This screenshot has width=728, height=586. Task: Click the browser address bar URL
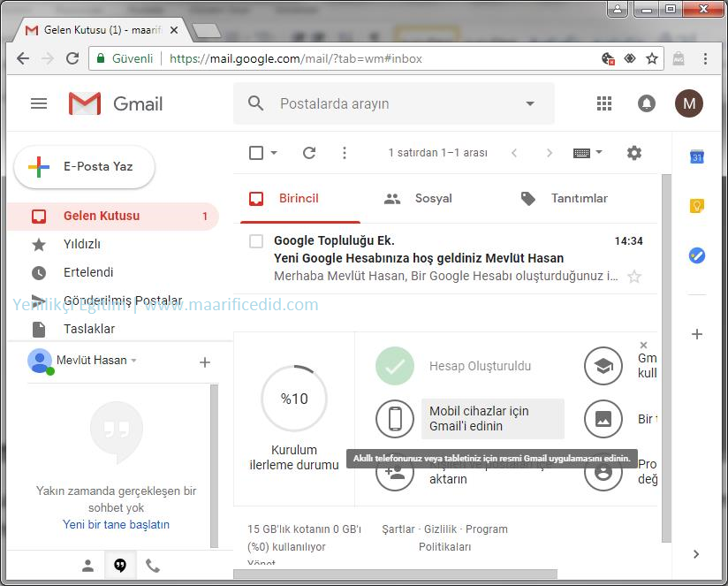295,58
